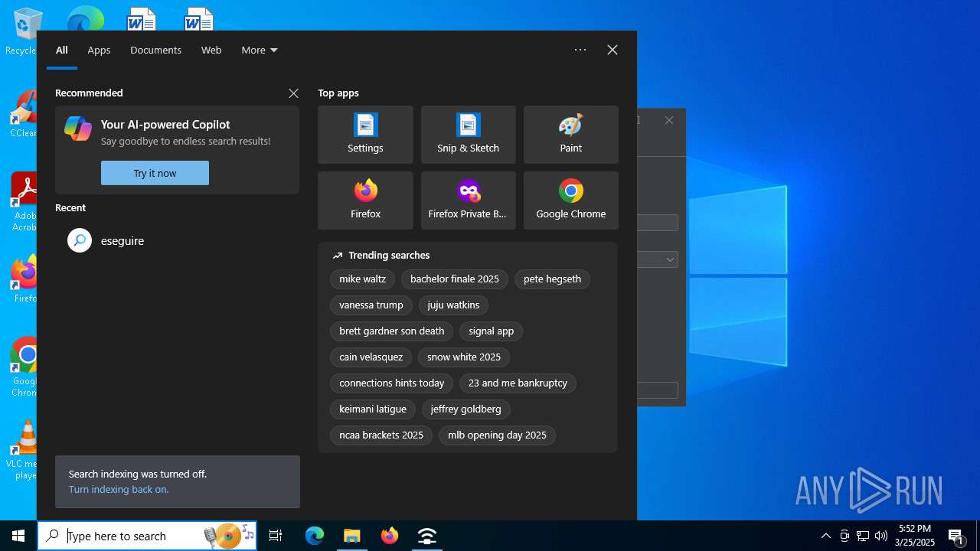Open Firefox from taskbar

click(x=390, y=536)
